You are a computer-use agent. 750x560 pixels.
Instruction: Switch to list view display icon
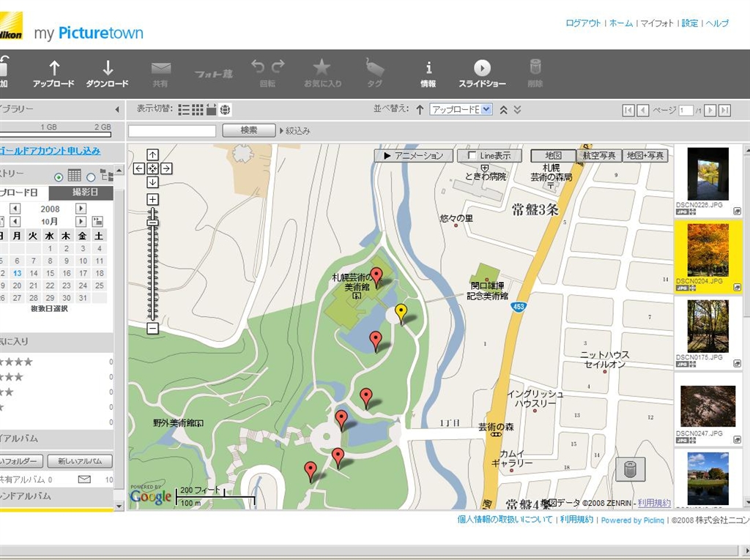pyautogui.click(x=184, y=110)
